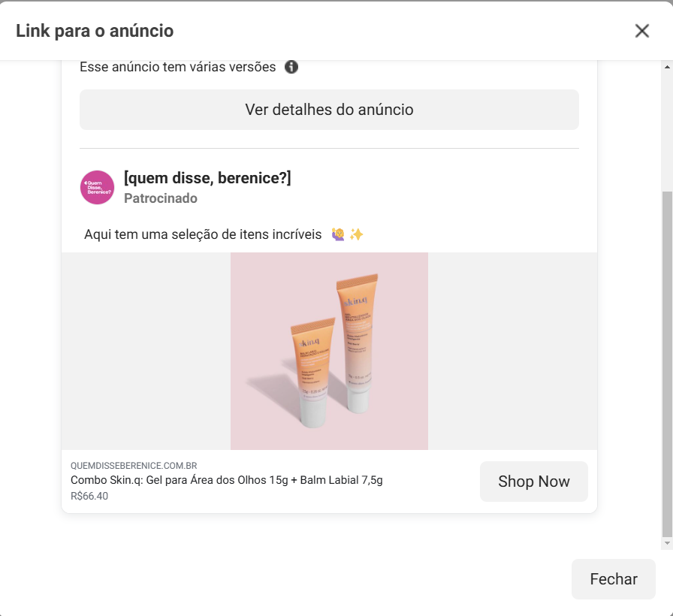Open the Skin.q product image
Screen dimensions: 673x616
pyautogui.click(x=329, y=351)
